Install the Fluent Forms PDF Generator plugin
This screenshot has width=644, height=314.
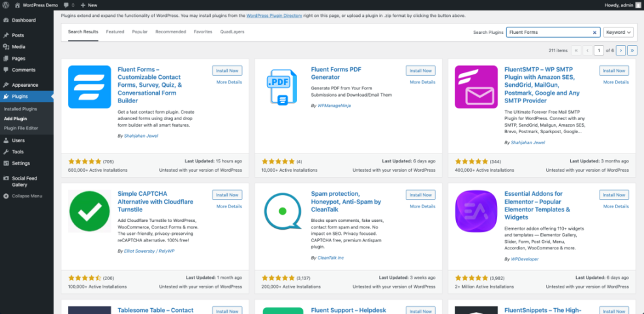pos(420,71)
